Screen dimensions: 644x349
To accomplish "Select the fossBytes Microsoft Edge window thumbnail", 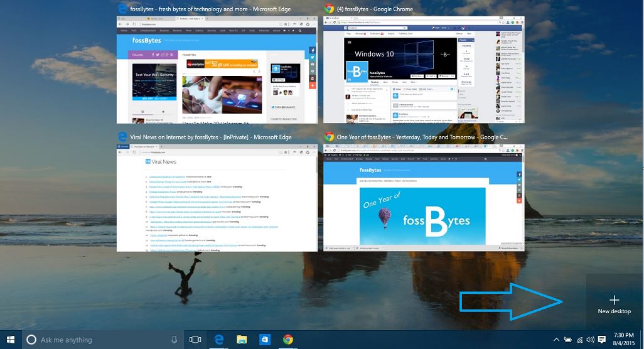I will coord(217,69).
